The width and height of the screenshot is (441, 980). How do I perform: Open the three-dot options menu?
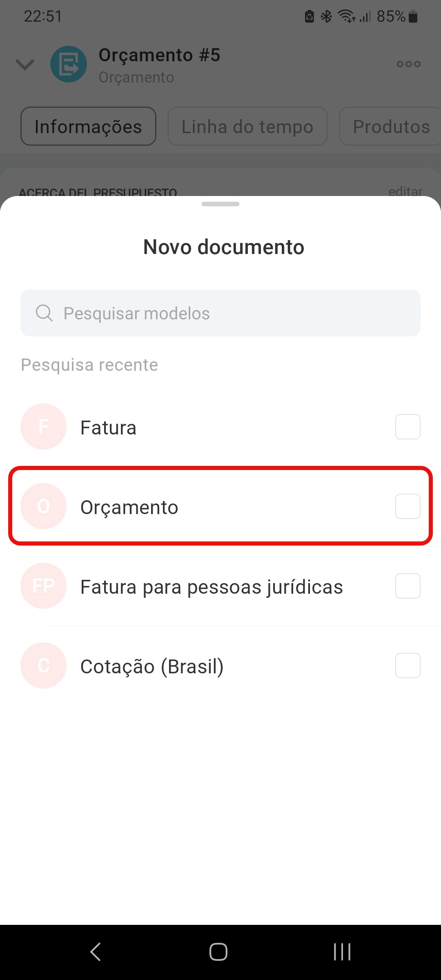pos(408,64)
